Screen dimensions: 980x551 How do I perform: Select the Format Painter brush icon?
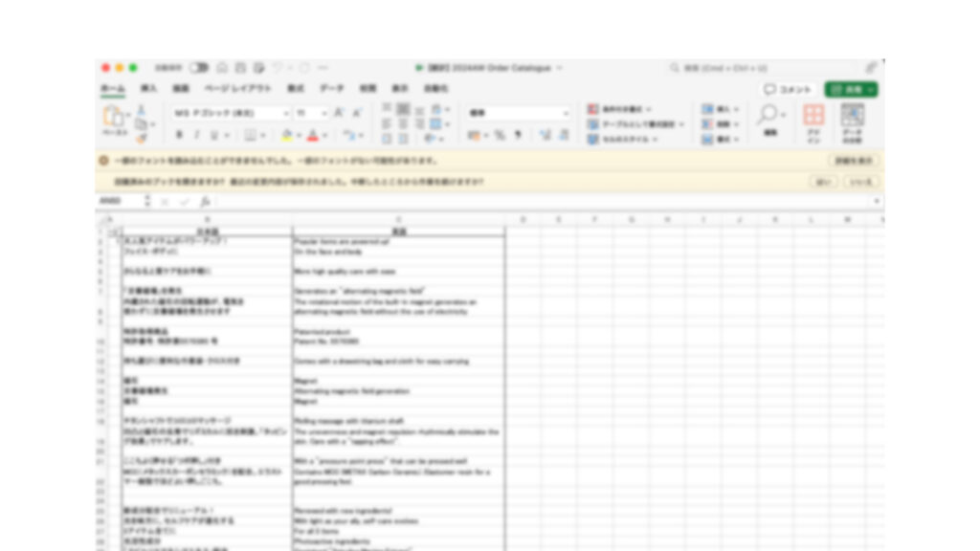(142, 138)
